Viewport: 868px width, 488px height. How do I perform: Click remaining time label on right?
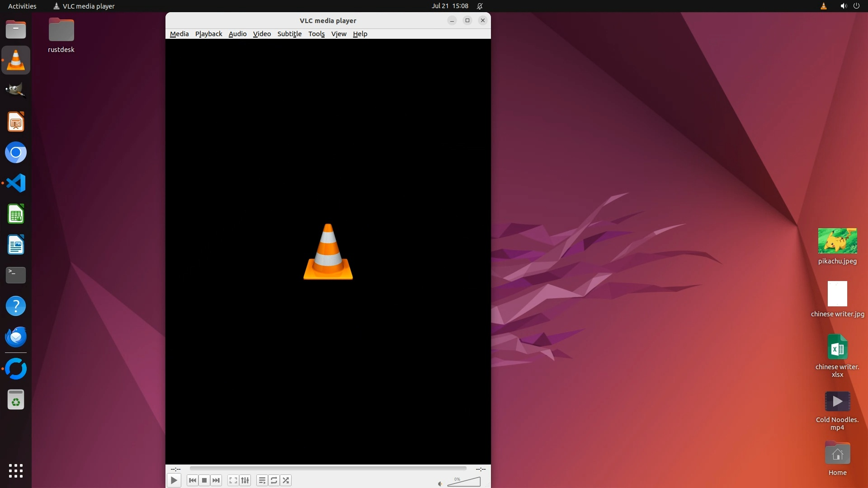pos(481,469)
